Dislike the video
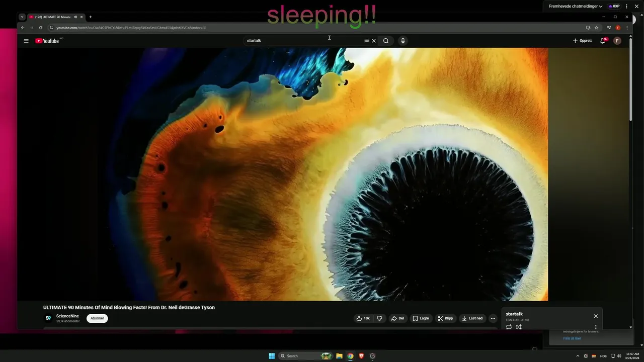This screenshot has height=362, width=644. [x=379, y=318]
